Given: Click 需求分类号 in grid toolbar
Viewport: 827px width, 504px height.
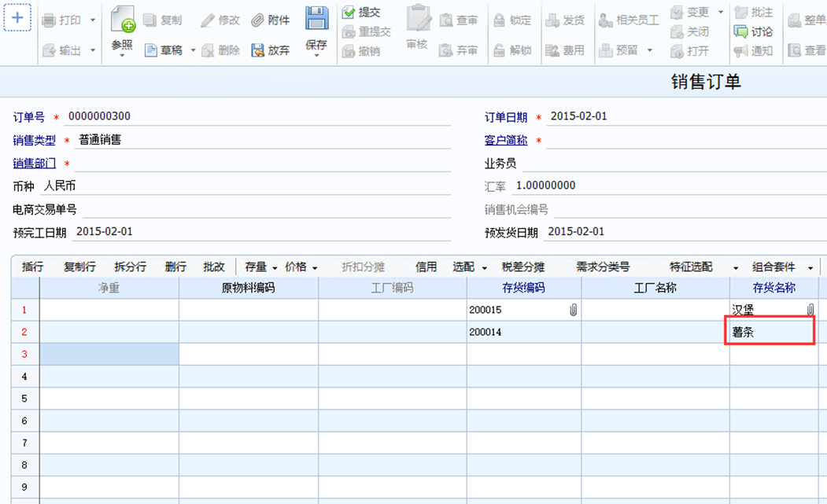Looking at the screenshot, I should [x=603, y=267].
